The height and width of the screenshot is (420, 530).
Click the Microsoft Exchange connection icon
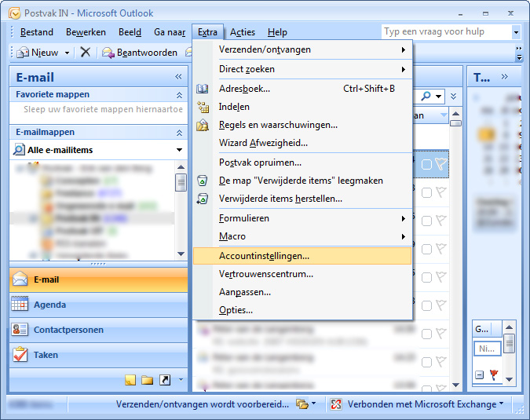click(x=336, y=404)
